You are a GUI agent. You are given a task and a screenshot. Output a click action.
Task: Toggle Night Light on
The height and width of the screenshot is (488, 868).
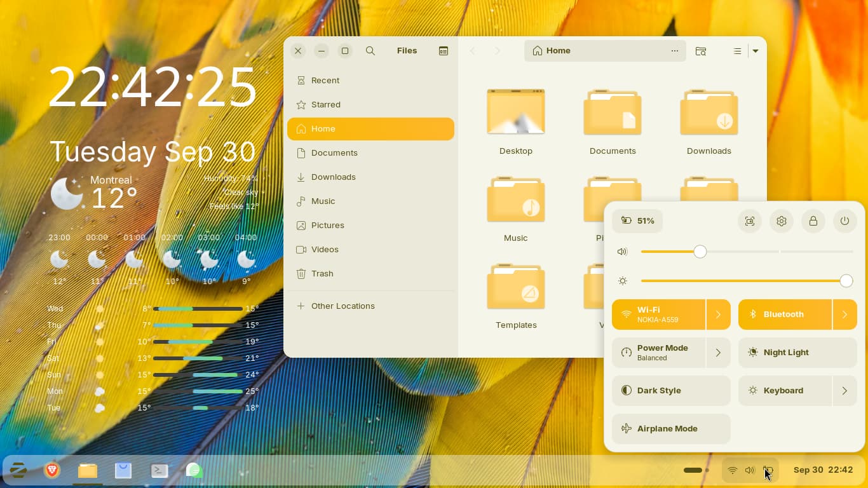(x=797, y=353)
